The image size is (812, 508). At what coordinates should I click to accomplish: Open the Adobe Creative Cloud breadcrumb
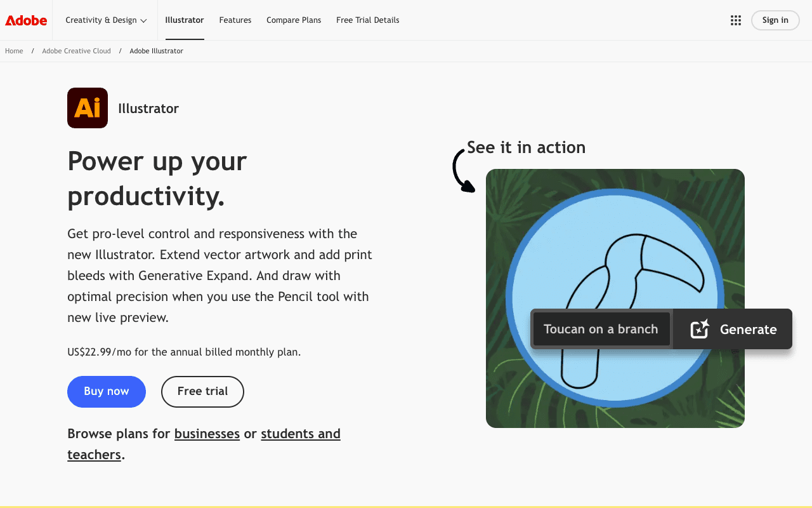(x=76, y=51)
